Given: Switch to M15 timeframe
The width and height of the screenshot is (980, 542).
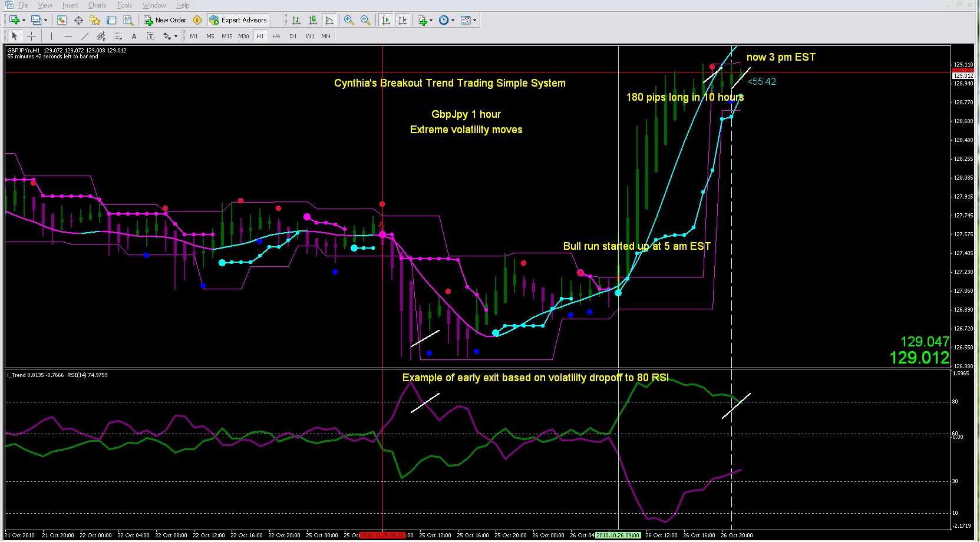Looking at the screenshot, I should point(227,36).
